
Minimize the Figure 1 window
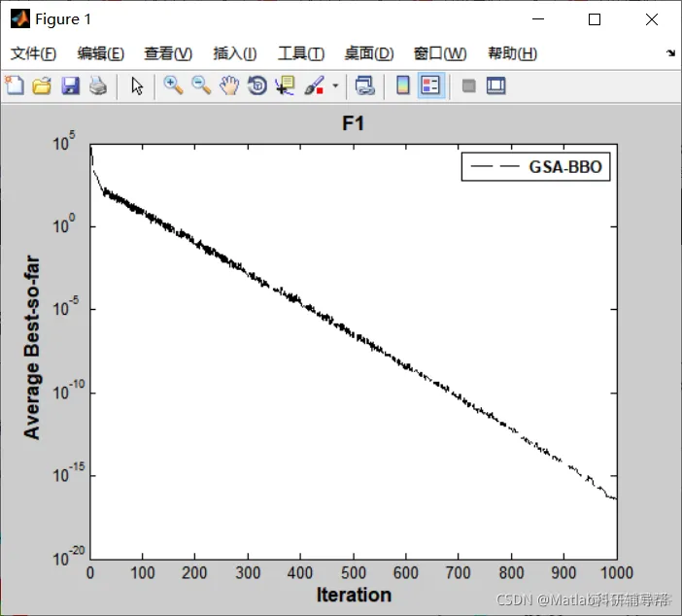click(538, 19)
